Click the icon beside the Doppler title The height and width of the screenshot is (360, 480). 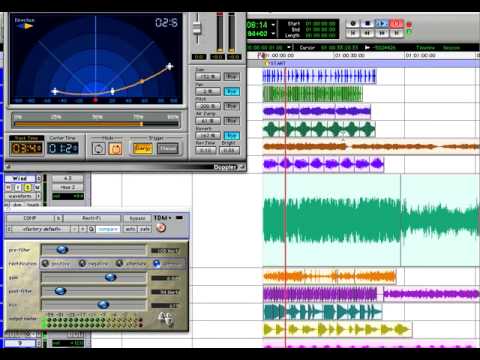tap(242, 167)
